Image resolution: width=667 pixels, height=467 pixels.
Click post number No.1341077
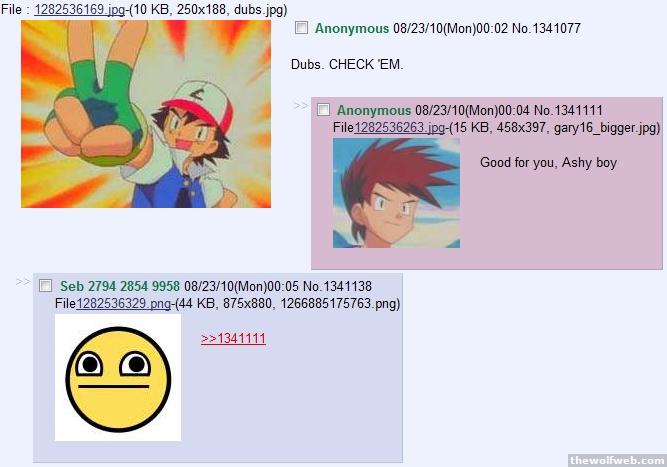coord(546,28)
